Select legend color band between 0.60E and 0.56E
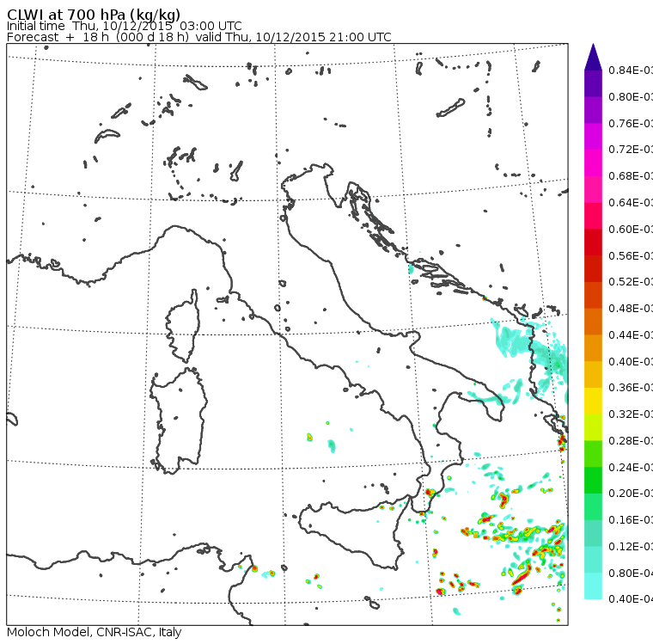This screenshot has width=653, height=644. pos(593,242)
